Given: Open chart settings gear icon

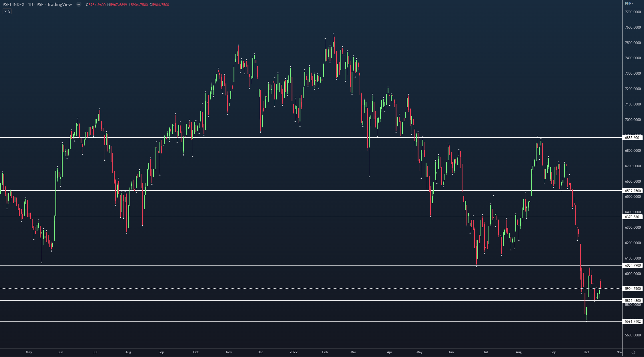Looking at the screenshot, I should tap(633, 352).
